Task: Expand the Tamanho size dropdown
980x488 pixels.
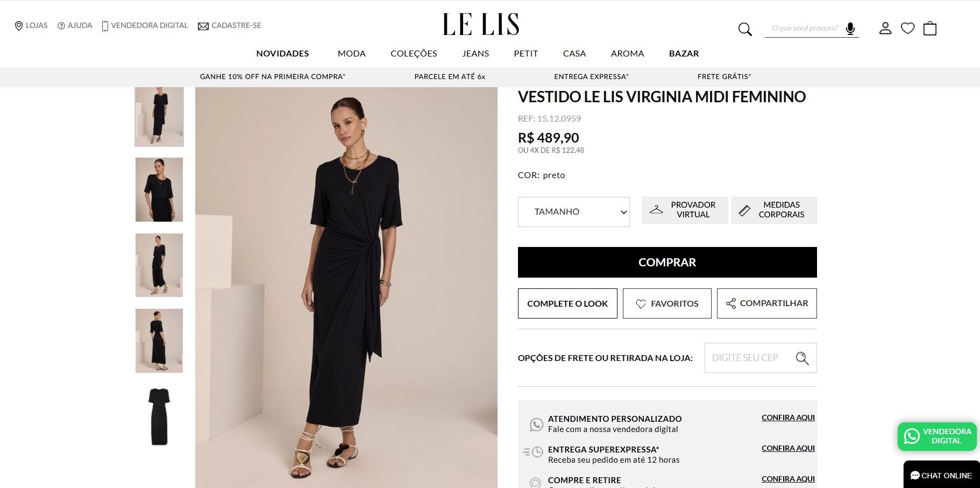Action: 573,212
